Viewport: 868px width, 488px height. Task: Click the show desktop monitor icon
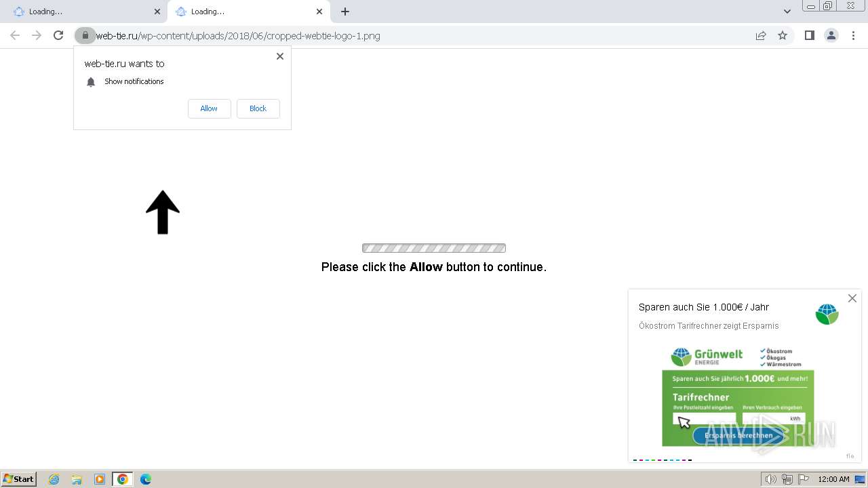[x=860, y=479]
